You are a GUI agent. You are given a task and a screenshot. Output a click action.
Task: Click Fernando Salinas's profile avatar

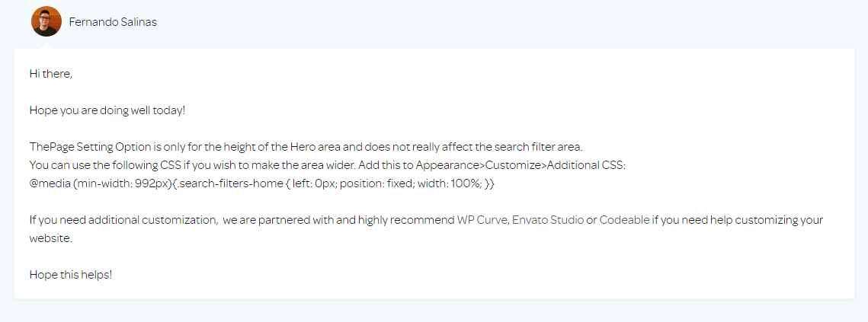tap(46, 21)
